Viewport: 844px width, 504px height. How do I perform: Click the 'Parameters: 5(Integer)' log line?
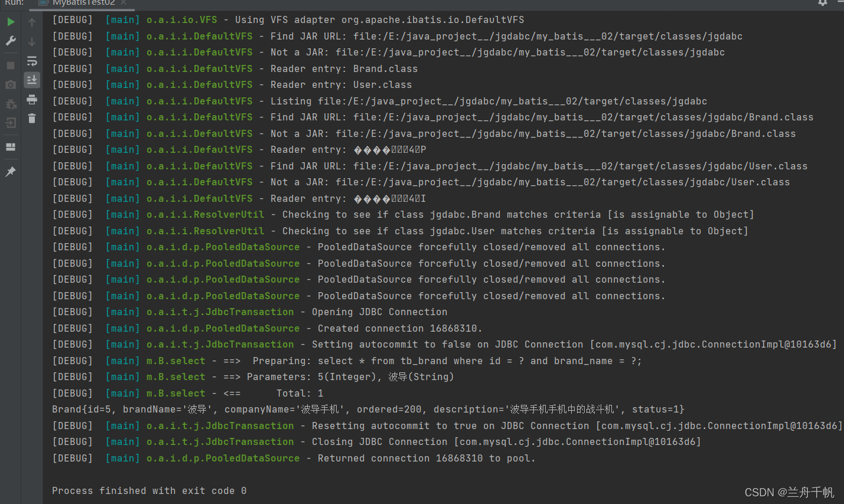(253, 377)
